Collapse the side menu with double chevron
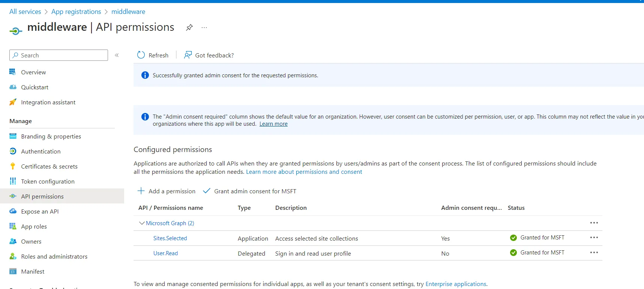The height and width of the screenshot is (289, 644). pyautogui.click(x=117, y=55)
